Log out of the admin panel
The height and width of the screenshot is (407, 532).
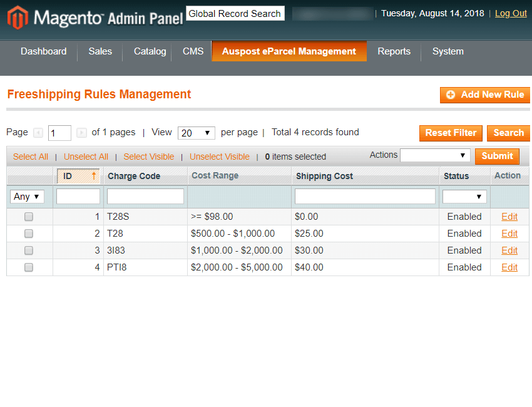pyautogui.click(x=511, y=13)
